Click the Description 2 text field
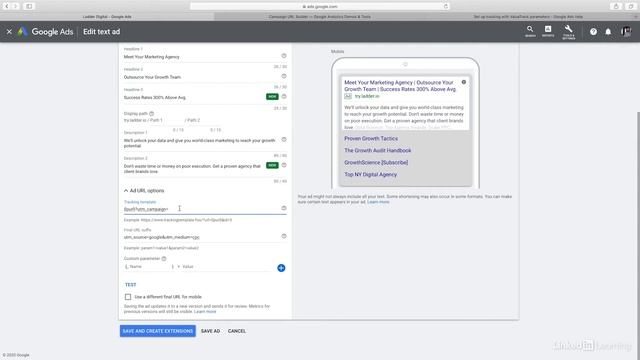640x360 pixels. click(194, 169)
